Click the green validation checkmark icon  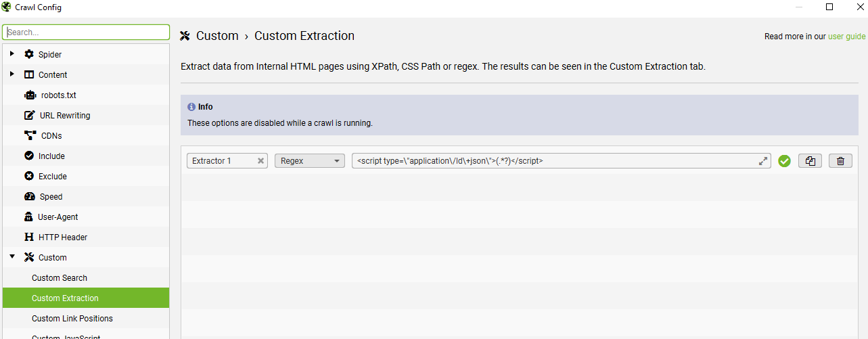[784, 161]
